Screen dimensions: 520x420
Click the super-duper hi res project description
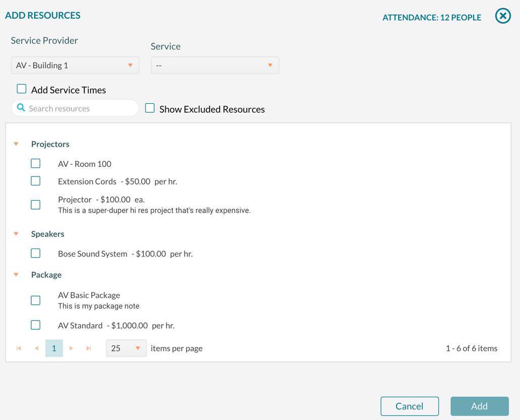[x=154, y=210]
